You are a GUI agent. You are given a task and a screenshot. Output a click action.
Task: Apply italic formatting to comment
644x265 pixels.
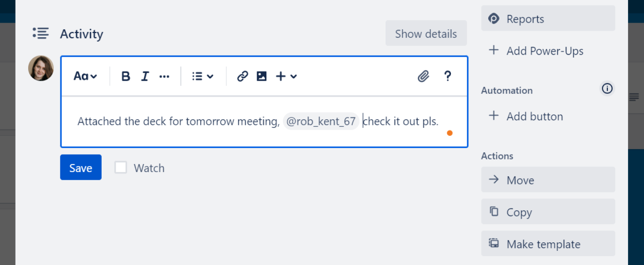point(145,76)
